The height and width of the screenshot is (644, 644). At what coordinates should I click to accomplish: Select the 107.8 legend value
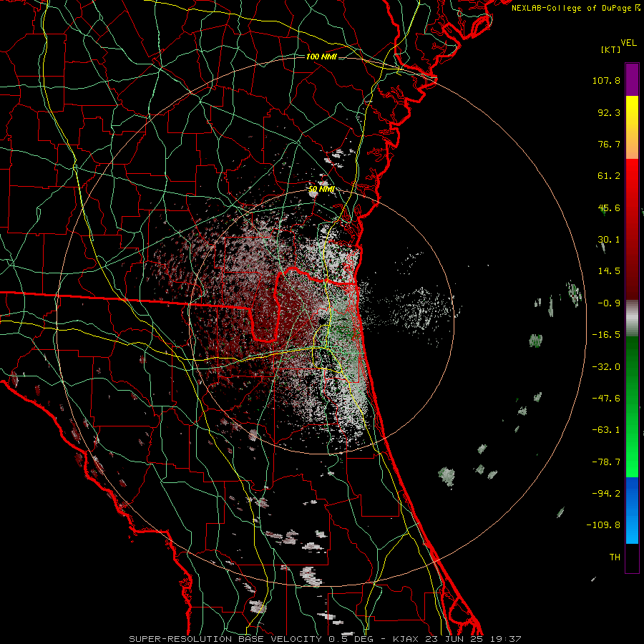coord(606,80)
